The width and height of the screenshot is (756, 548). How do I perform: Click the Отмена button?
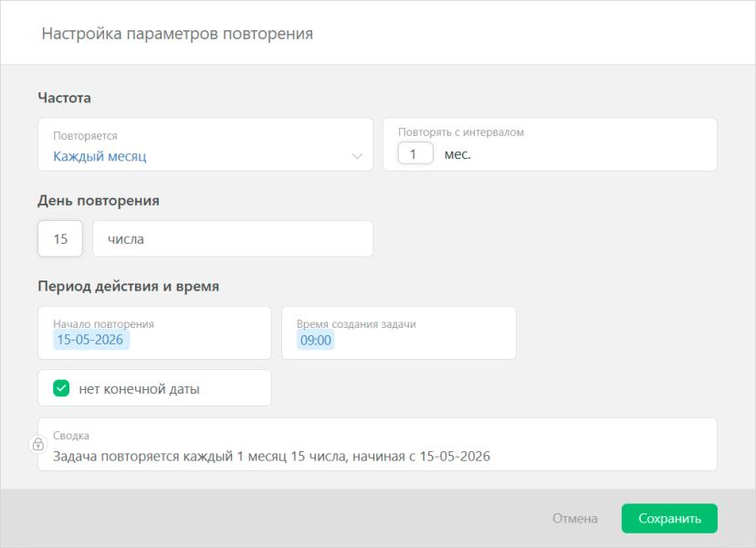point(574,519)
